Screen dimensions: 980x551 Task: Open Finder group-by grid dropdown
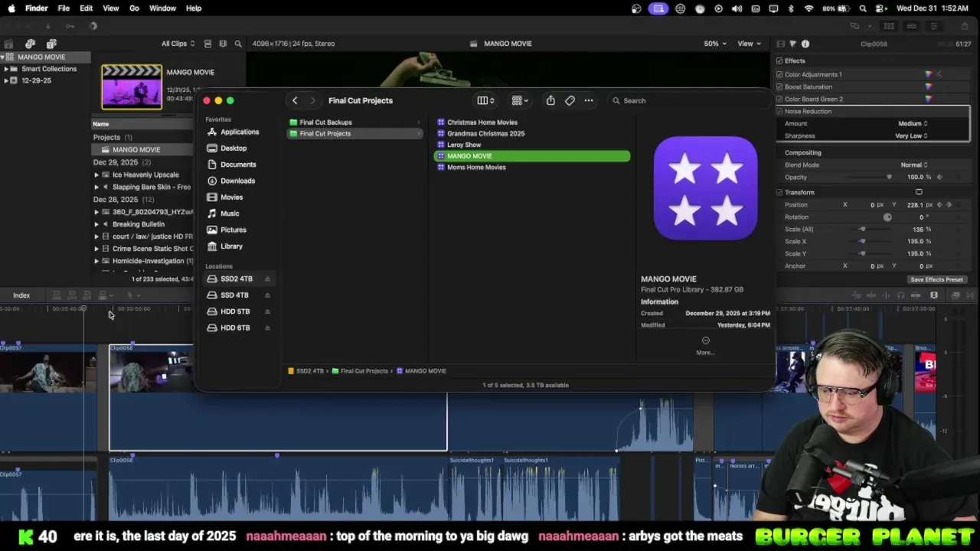[x=520, y=100]
